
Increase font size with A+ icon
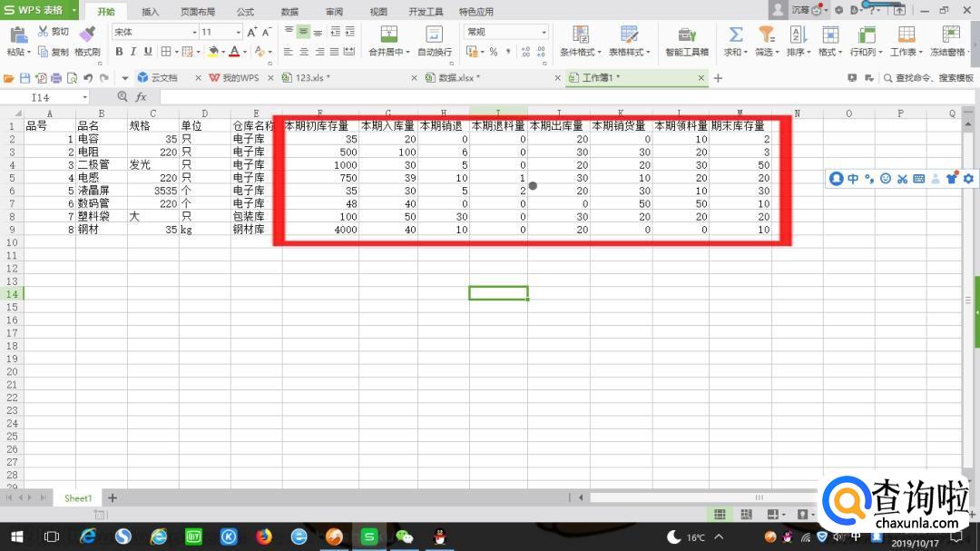coord(252,32)
